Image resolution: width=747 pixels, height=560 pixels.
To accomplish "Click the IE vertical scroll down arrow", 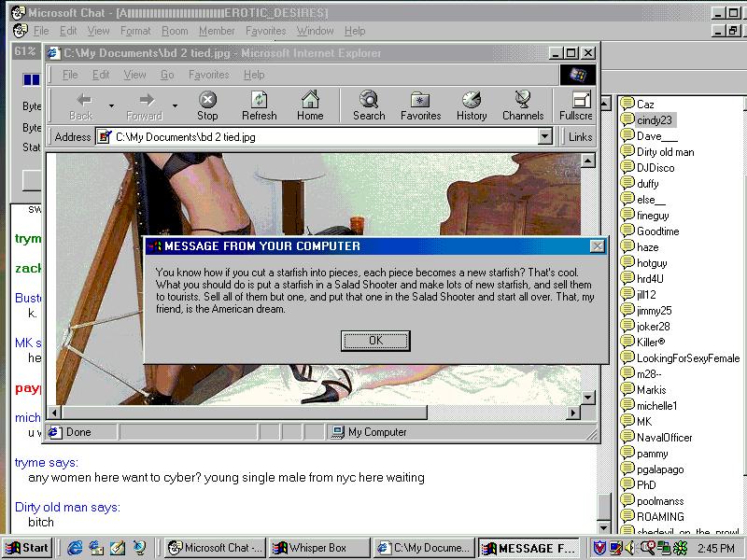I will tap(588, 398).
